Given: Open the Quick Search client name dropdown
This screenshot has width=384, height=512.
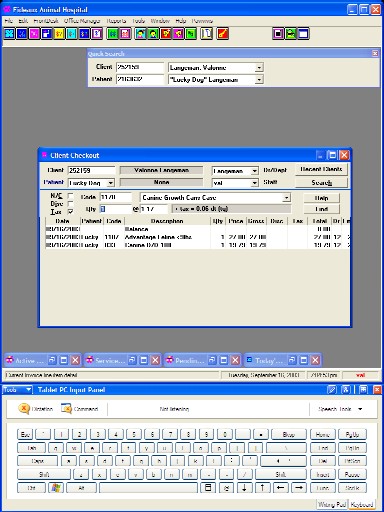Looking at the screenshot, I should coord(259,68).
